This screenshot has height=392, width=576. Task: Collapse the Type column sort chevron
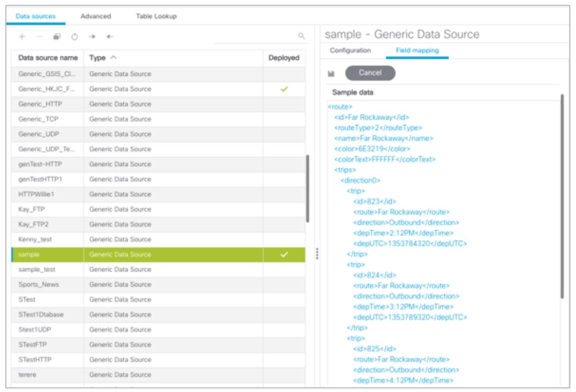click(112, 57)
